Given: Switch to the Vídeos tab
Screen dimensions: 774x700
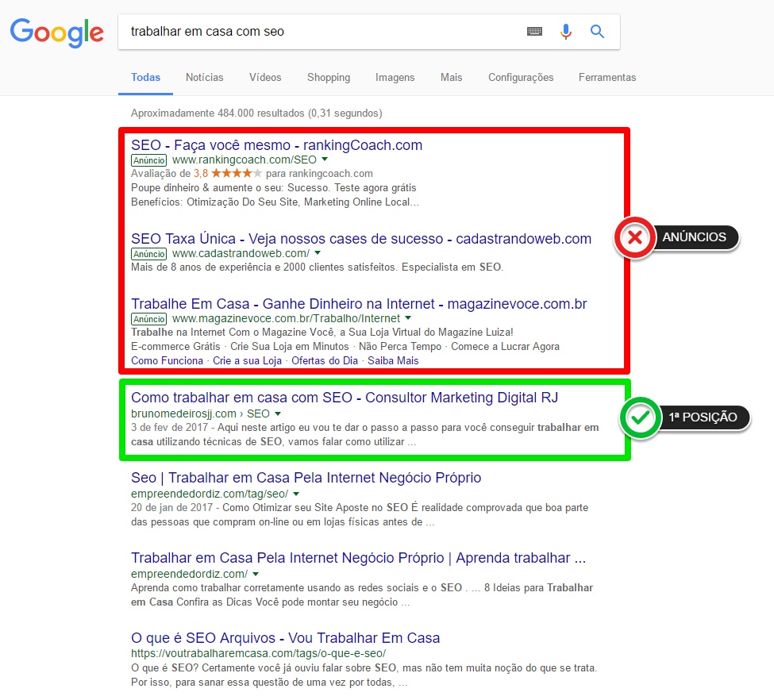Looking at the screenshot, I should [x=265, y=78].
